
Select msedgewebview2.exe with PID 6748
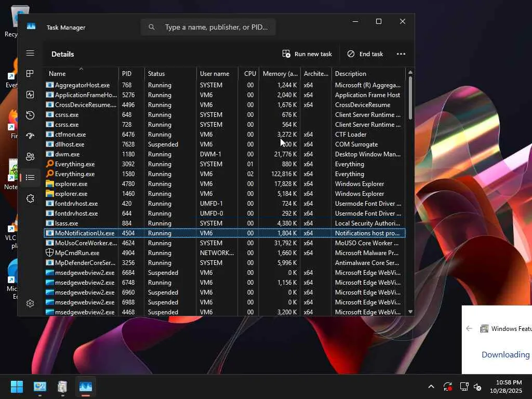[224, 282]
